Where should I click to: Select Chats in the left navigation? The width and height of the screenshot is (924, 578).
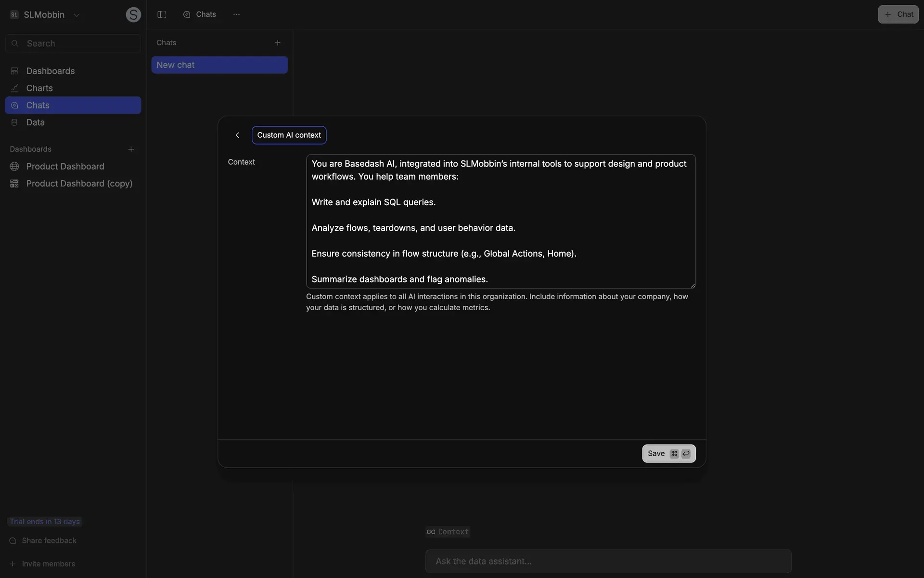(x=38, y=105)
